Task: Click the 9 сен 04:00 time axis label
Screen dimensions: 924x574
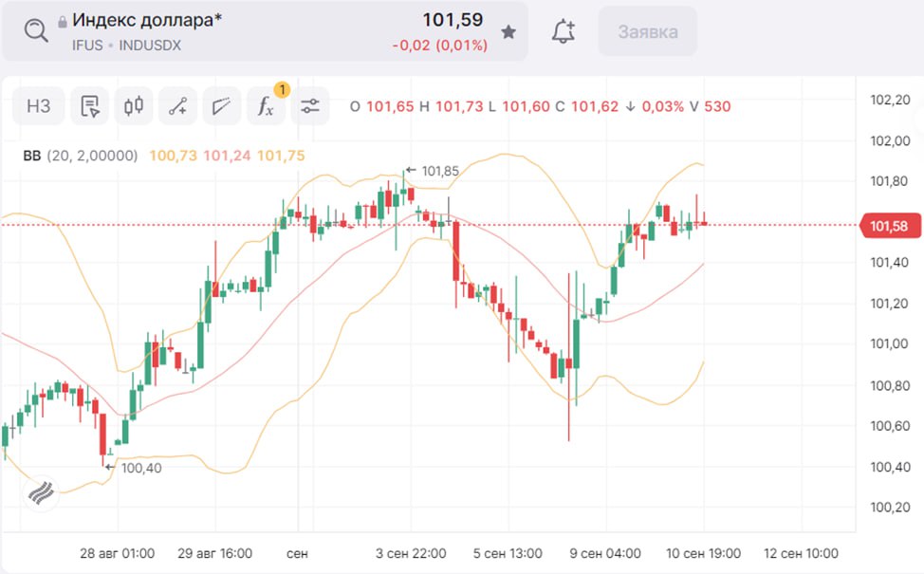Action: (605, 553)
